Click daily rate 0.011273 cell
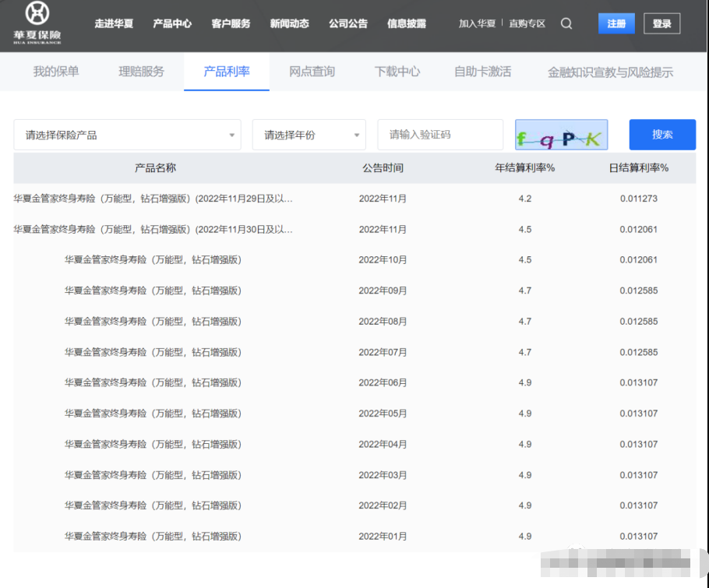Screen dimensions: 709x588 (x=638, y=199)
